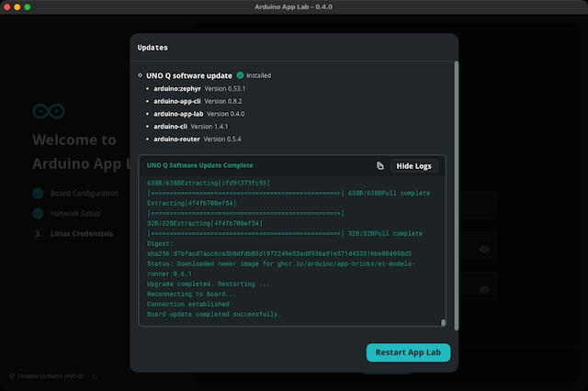The image size is (588, 391).
Task: Toggle visibility with the upper eye icon
Action: coord(483,249)
